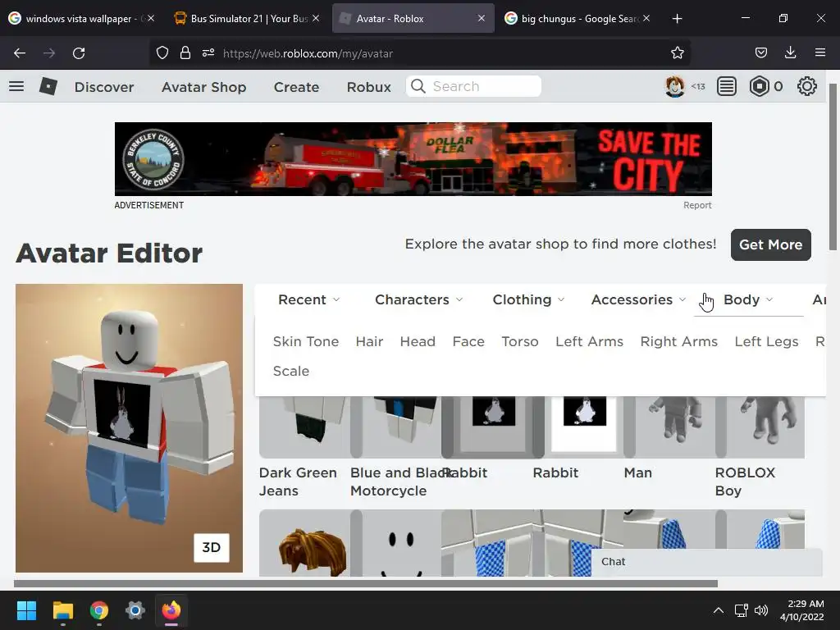Save page to Pocket
Screen dimensions: 840x630
coord(760,53)
